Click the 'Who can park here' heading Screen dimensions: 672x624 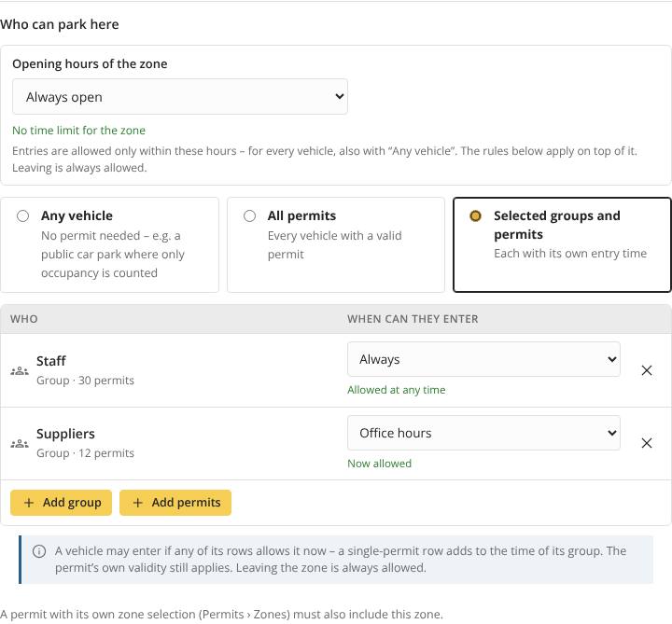60,24
